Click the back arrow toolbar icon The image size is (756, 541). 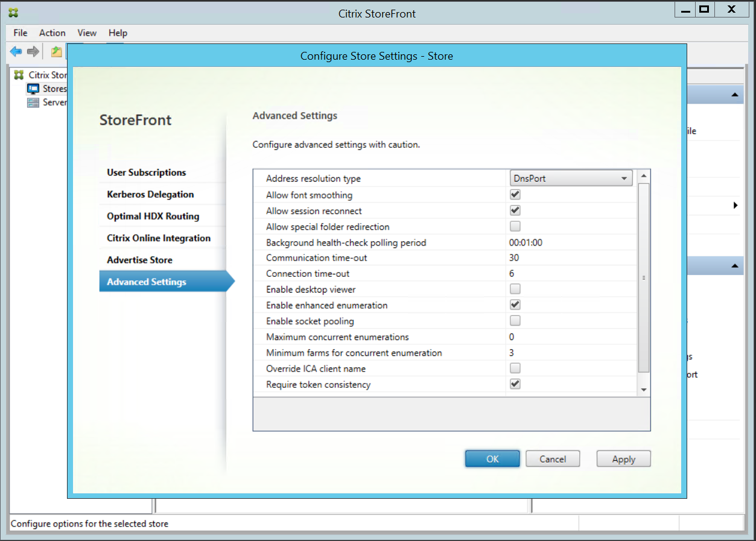click(16, 52)
